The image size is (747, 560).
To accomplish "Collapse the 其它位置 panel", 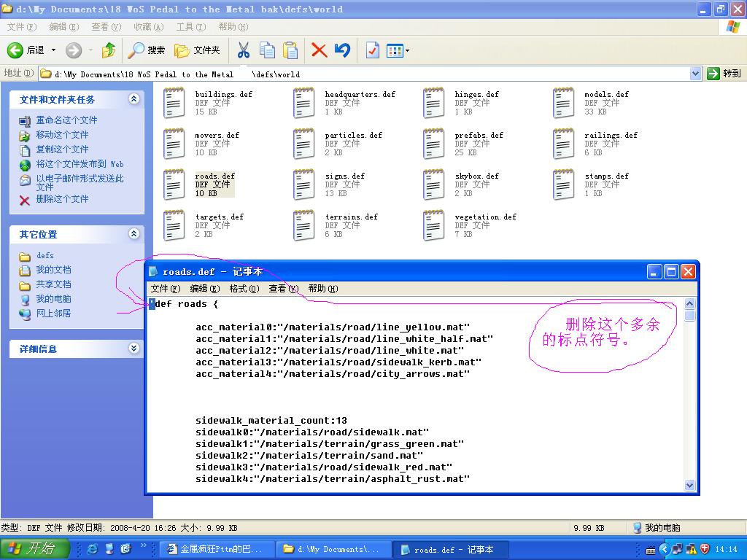I will click(x=133, y=234).
